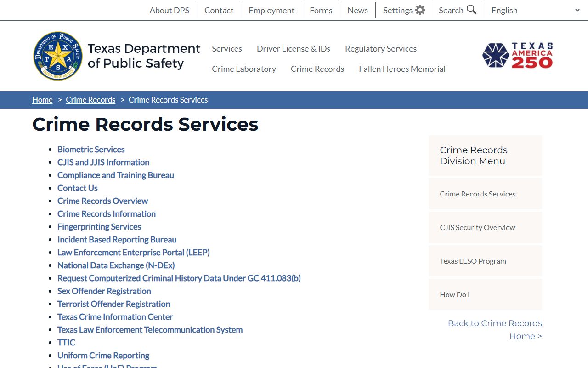This screenshot has width=588, height=368.
Task: Open the Settings gear icon
Action: point(420,10)
